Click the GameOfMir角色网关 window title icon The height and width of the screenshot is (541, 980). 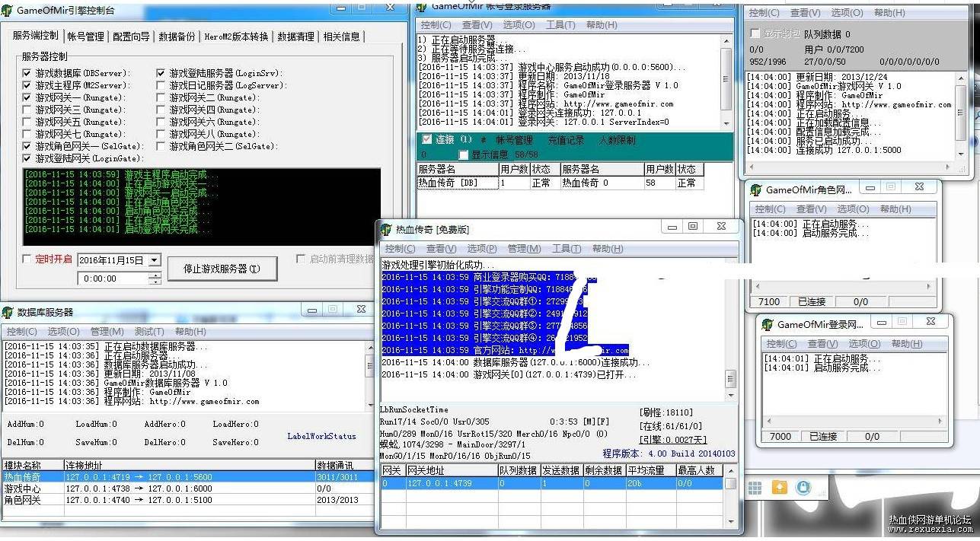tap(756, 189)
